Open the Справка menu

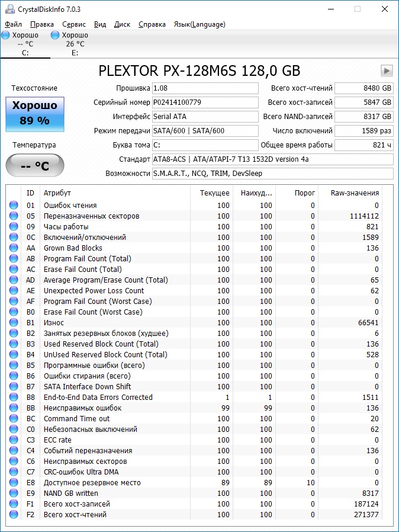click(152, 24)
